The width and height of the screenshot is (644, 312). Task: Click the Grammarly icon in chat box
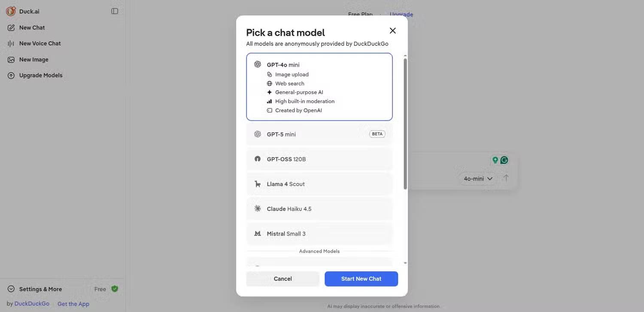coord(504,160)
